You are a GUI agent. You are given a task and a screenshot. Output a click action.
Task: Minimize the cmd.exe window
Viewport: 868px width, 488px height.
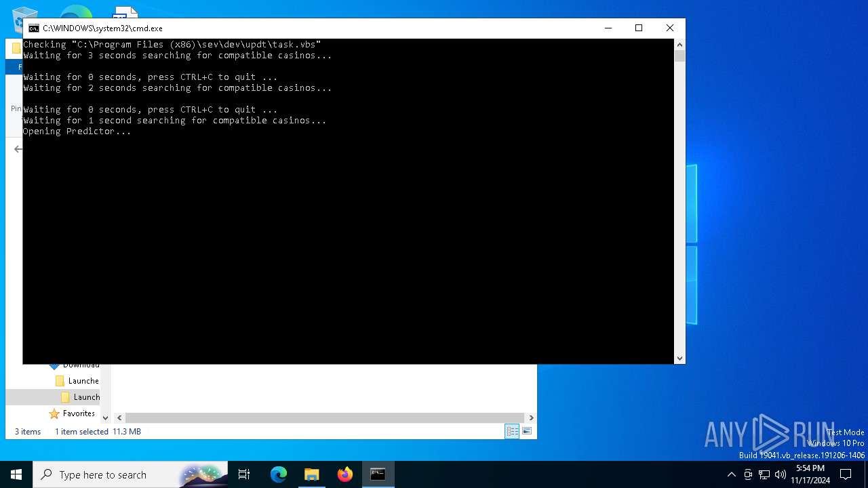tap(608, 28)
